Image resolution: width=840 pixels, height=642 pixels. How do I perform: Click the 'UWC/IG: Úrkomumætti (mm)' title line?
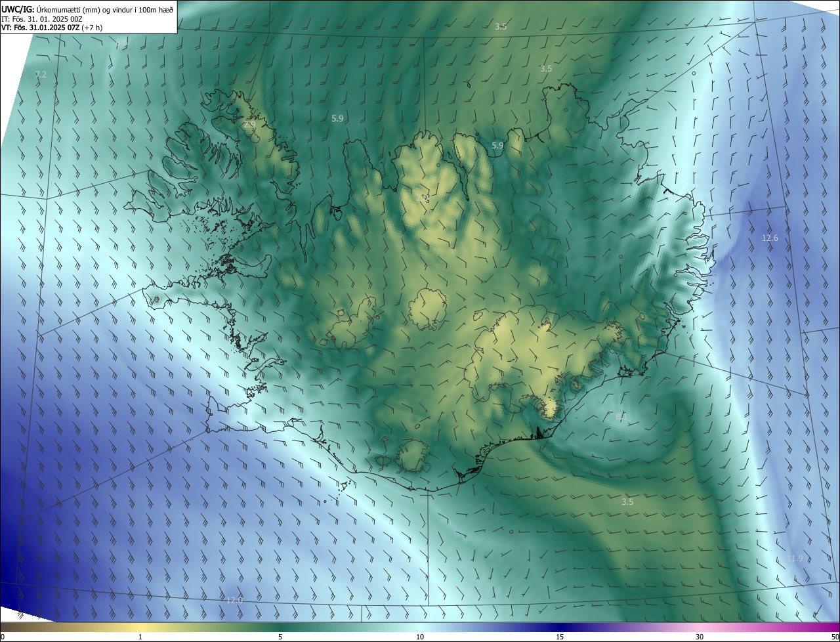[88, 9]
